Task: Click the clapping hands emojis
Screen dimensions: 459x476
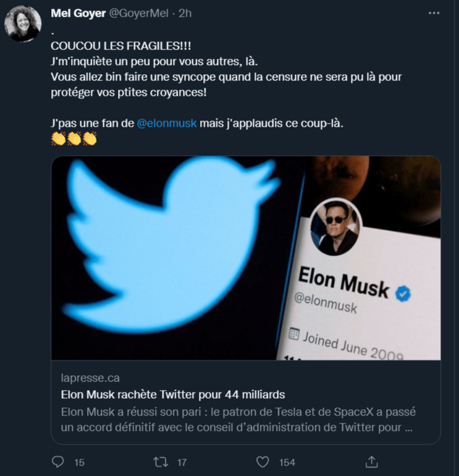Action: 74,139
